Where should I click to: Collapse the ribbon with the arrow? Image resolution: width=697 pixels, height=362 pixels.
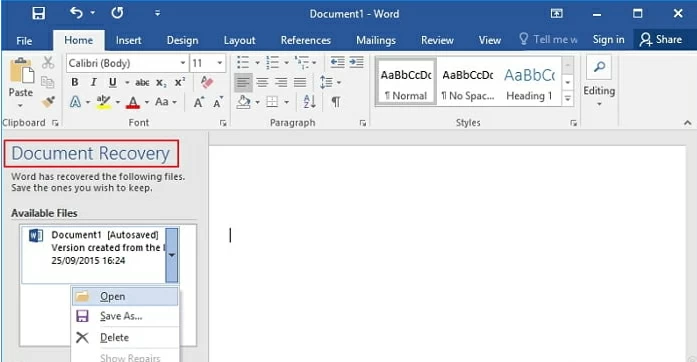[x=688, y=123]
